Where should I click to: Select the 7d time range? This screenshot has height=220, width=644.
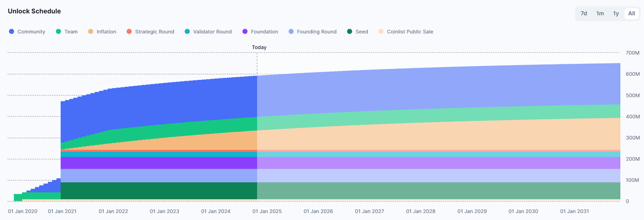click(x=584, y=14)
